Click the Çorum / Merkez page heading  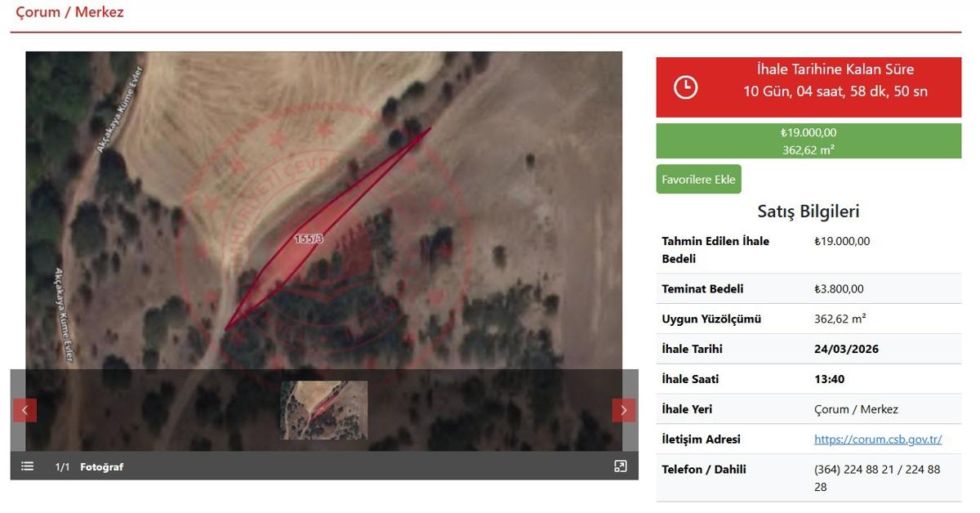pyautogui.click(x=70, y=12)
